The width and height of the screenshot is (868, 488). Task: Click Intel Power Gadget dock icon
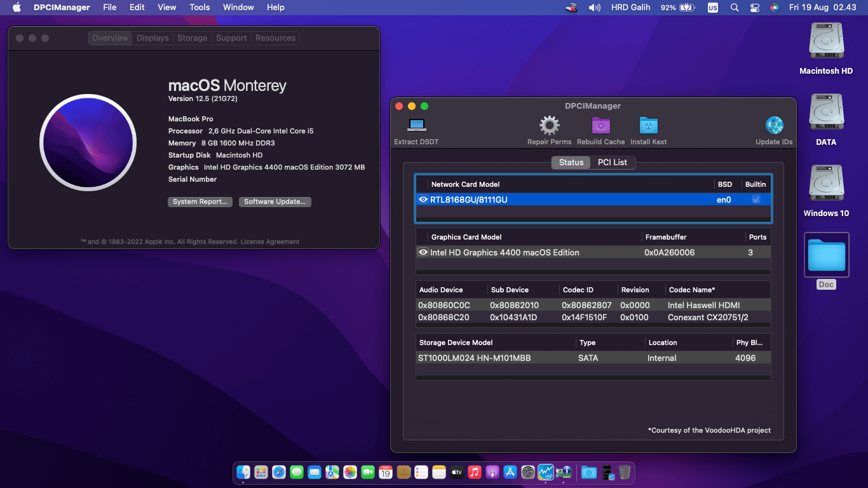point(545,472)
